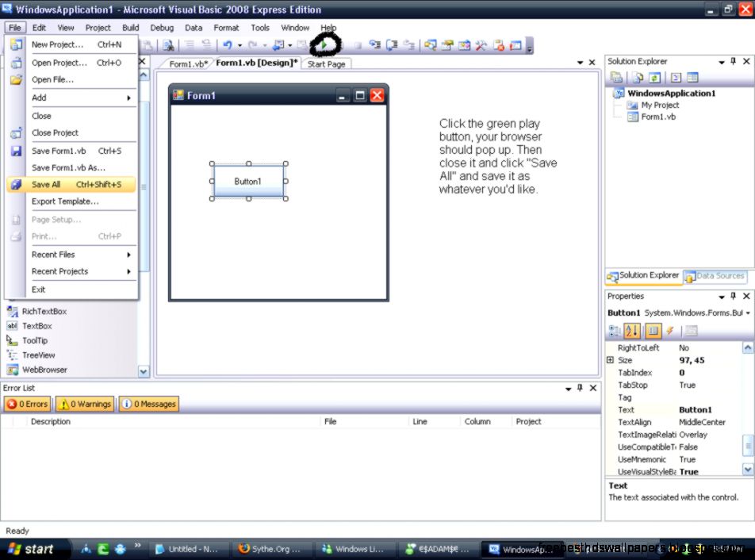Sort Error List by Description column
This screenshot has height=560, width=755.
[x=174, y=421]
